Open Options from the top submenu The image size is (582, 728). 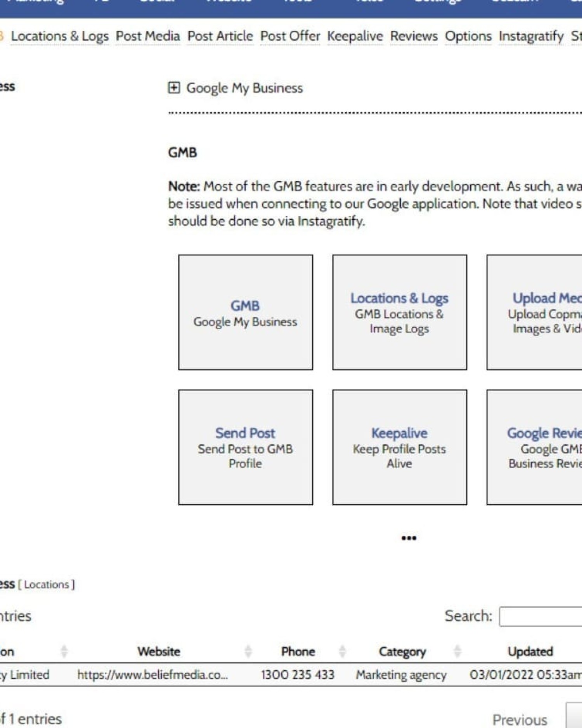pos(468,36)
